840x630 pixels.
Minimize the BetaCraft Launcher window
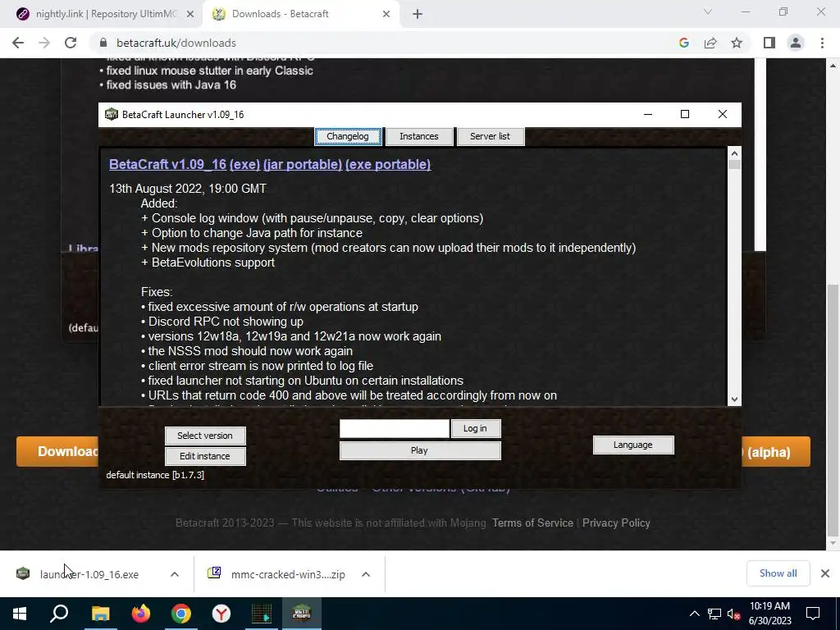(x=648, y=114)
